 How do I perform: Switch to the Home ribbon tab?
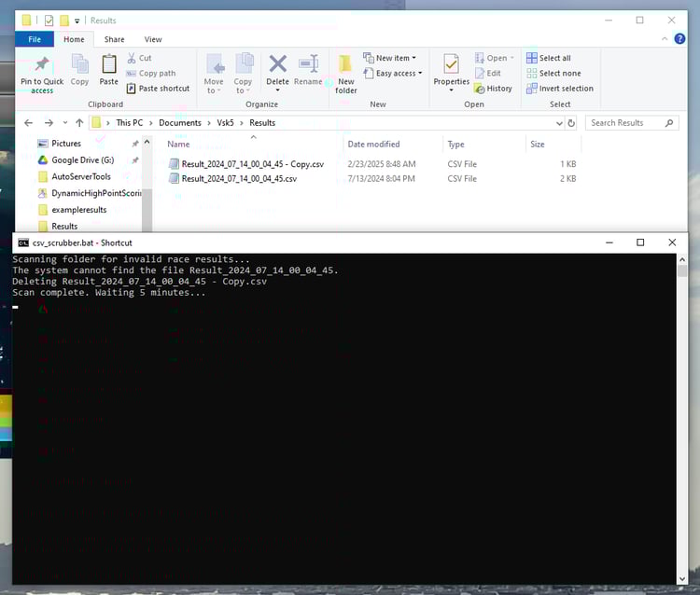pos(74,39)
